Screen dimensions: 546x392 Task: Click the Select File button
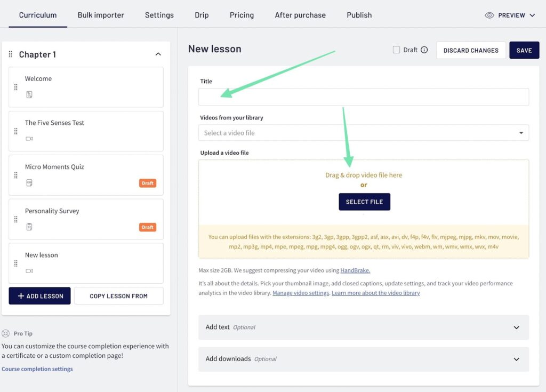(364, 202)
